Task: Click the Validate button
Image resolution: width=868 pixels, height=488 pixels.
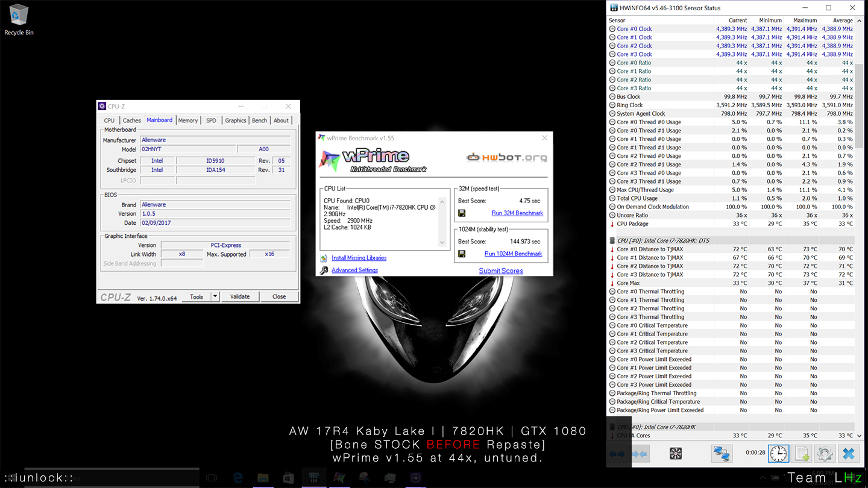Action: (x=240, y=296)
